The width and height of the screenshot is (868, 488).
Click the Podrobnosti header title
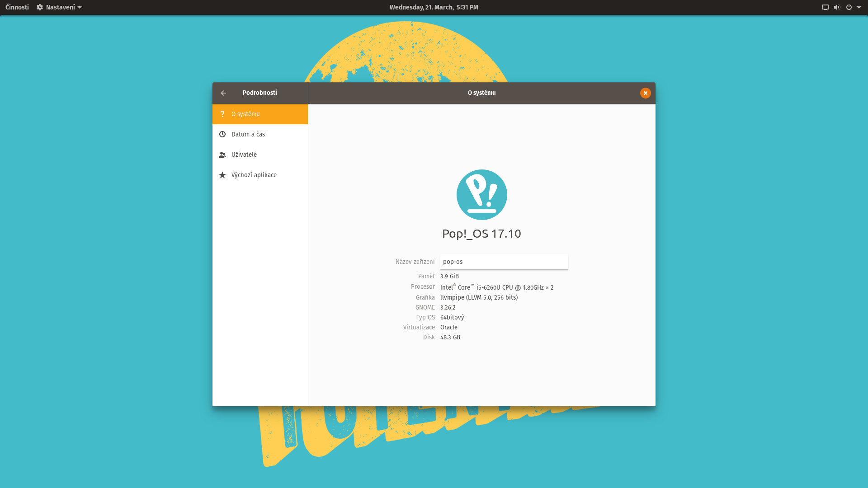tap(259, 93)
